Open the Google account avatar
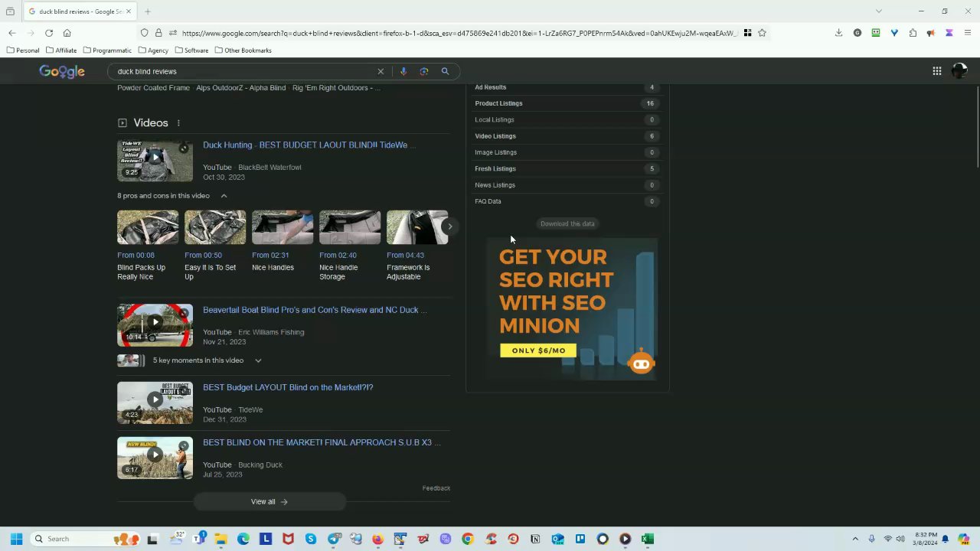The height and width of the screenshot is (551, 980). [959, 71]
